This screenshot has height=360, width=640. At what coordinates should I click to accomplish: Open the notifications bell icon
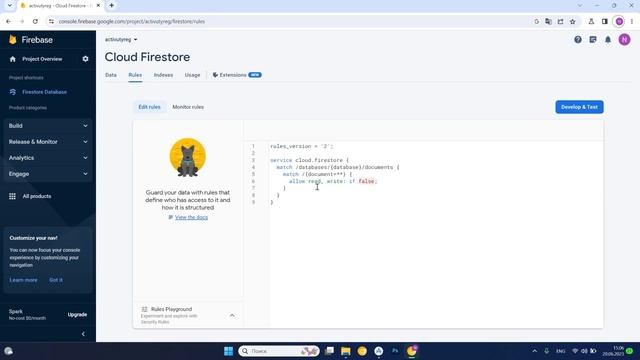608,40
